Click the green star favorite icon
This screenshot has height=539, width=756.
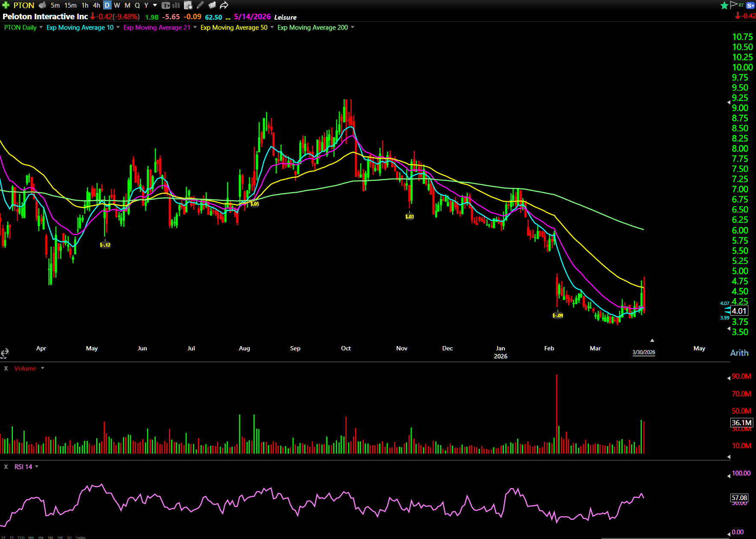[x=724, y=5]
